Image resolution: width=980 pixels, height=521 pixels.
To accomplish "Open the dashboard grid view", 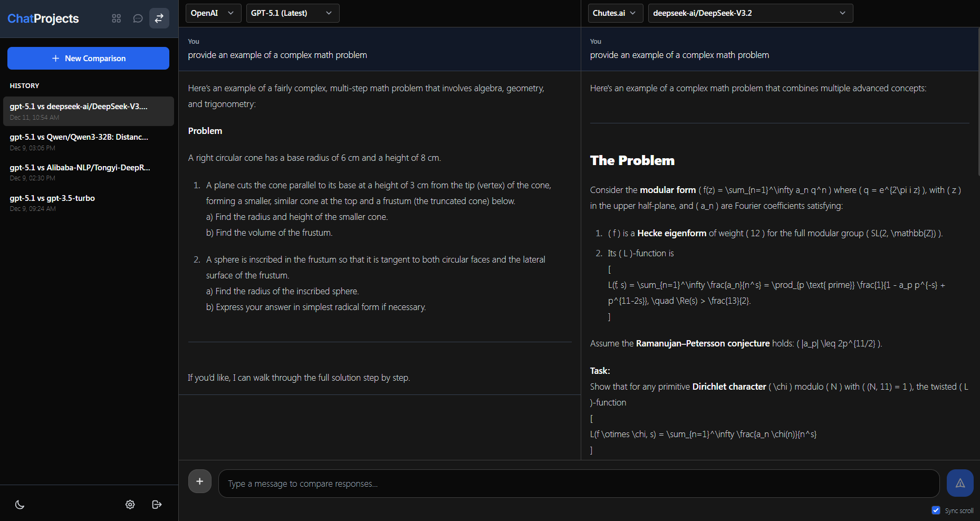I will pos(117,18).
